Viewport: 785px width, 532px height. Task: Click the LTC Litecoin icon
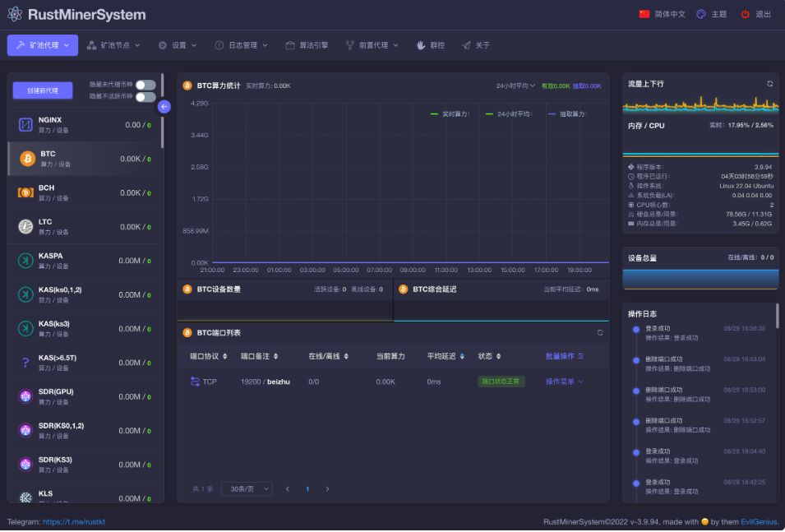pyautogui.click(x=25, y=226)
